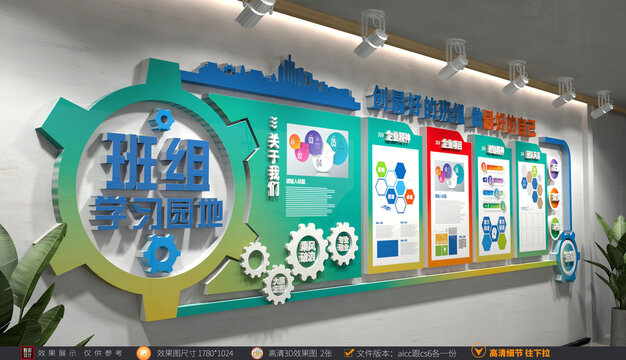Viewport: 626px width, 360px height.
Task: Click the small blue gear above 班组
Action: click(x=161, y=119)
